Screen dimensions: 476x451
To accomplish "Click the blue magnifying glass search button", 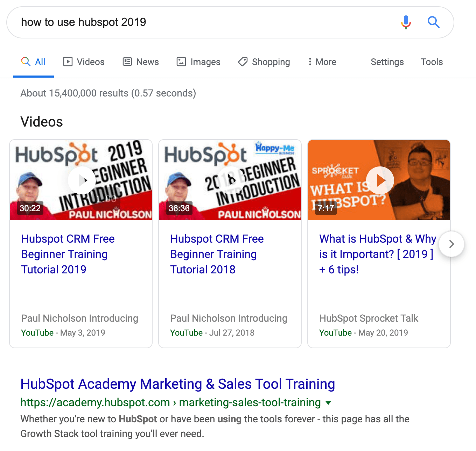I will [433, 22].
